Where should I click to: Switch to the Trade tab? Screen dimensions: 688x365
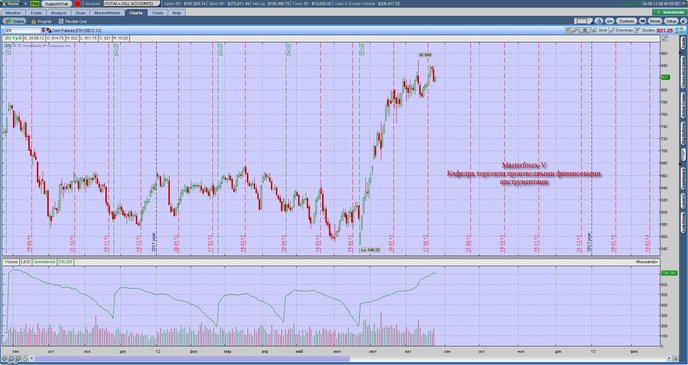(36, 13)
